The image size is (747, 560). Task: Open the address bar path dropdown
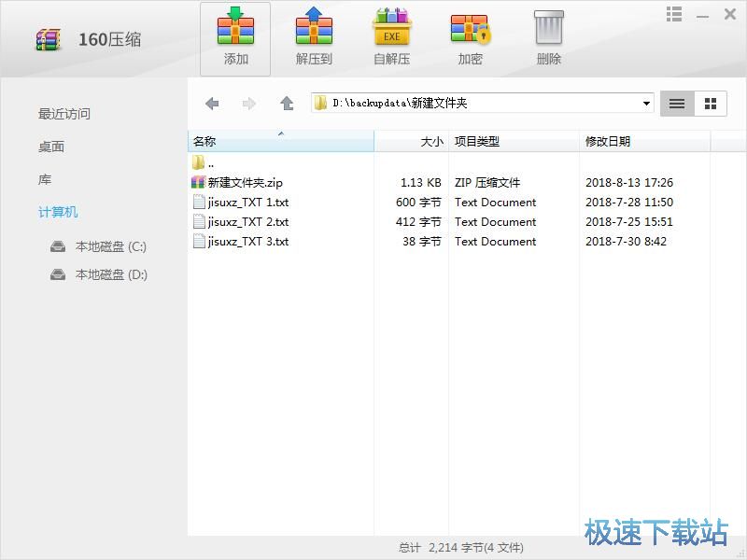[x=646, y=103]
